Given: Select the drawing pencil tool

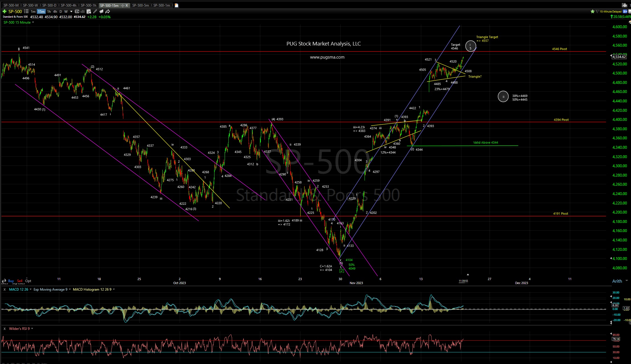Looking at the screenshot, I should tap(95, 11).
